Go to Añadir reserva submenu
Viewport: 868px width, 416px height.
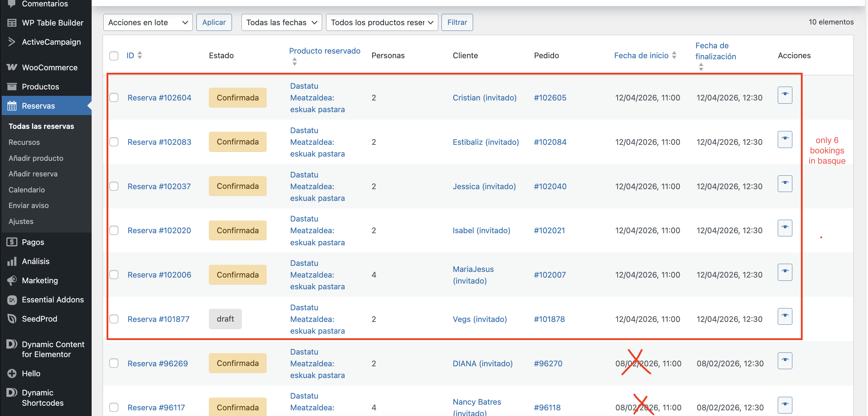click(33, 174)
